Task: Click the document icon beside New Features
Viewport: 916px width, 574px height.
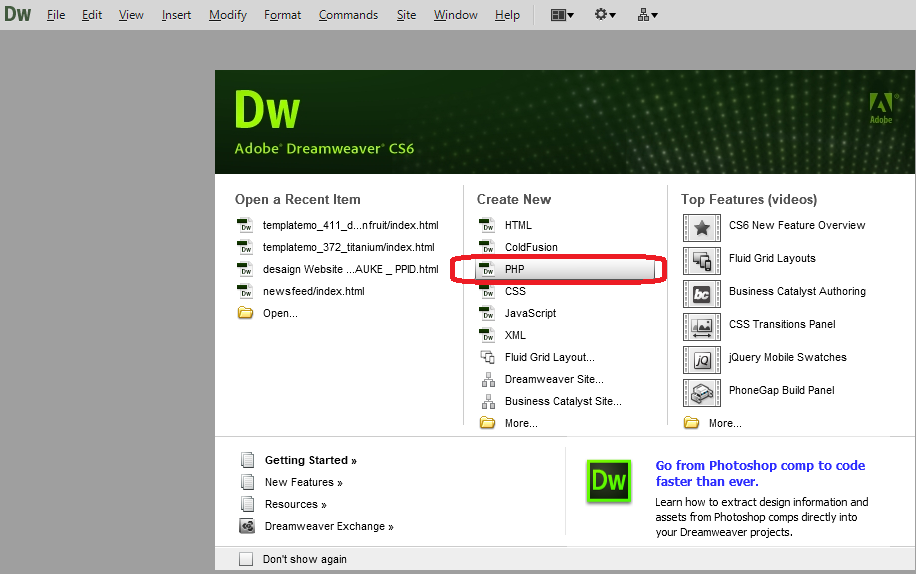Action: (248, 482)
